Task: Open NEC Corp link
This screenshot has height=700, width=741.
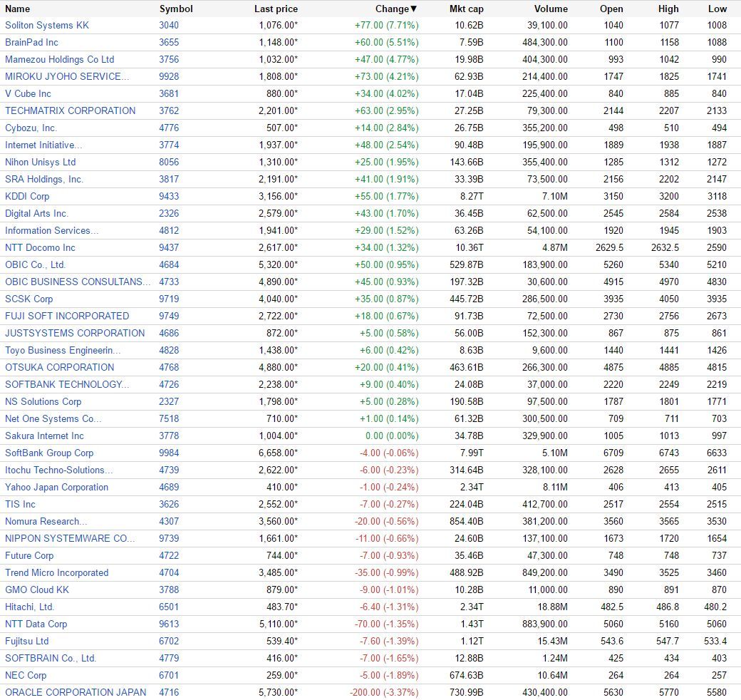Action: click(26, 676)
